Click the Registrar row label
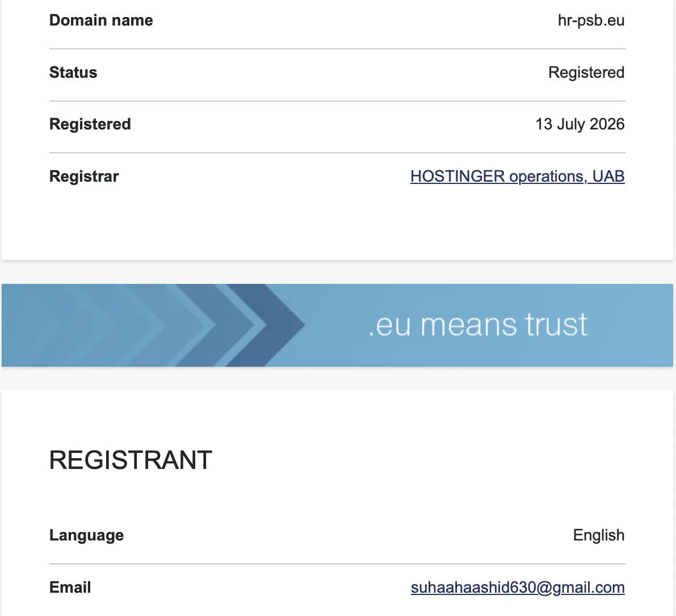Image resolution: width=676 pixels, height=616 pixels. click(x=84, y=177)
